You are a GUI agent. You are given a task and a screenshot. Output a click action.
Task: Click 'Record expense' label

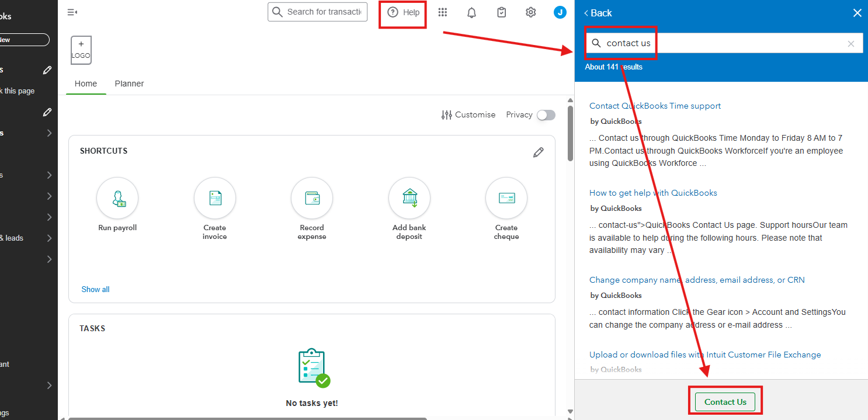tap(312, 232)
